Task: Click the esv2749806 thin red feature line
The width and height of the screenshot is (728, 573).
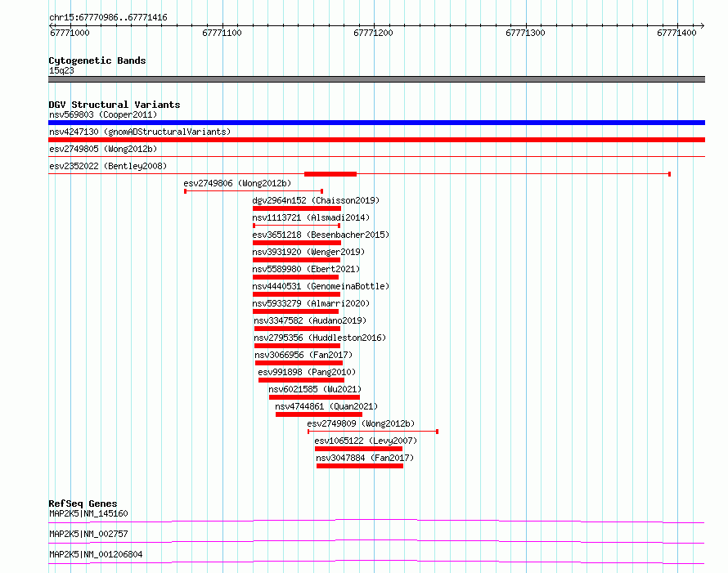Action: [x=254, y=191]
